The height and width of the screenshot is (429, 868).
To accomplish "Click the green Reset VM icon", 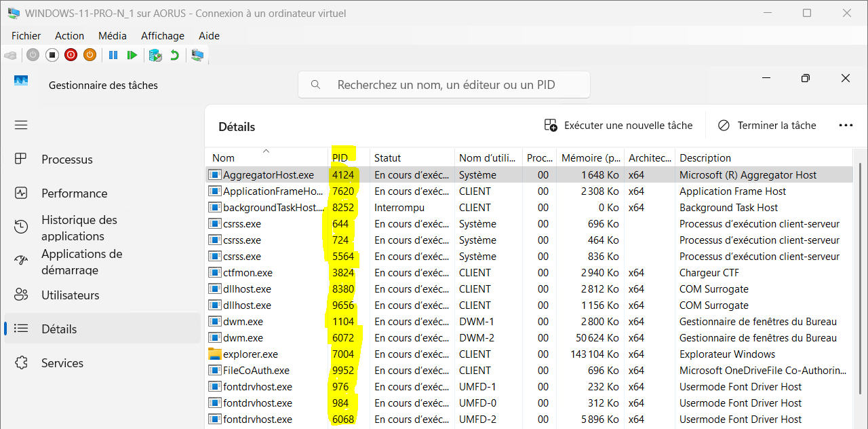I will click(x=132, y=55).
